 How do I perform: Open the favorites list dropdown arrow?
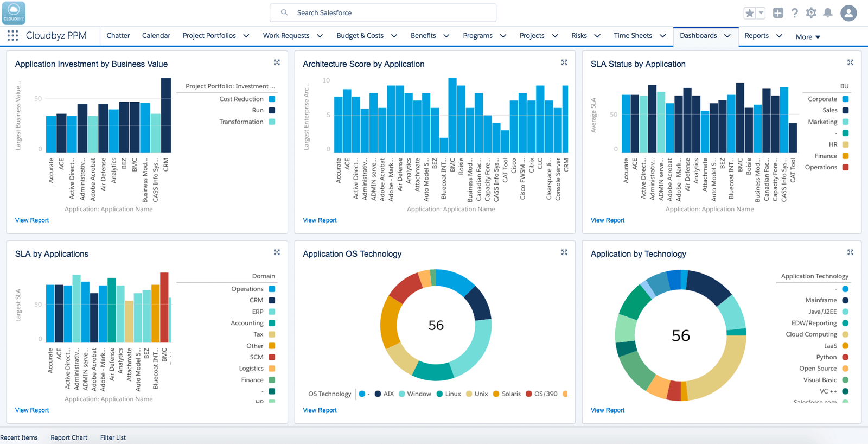[761, 13]
